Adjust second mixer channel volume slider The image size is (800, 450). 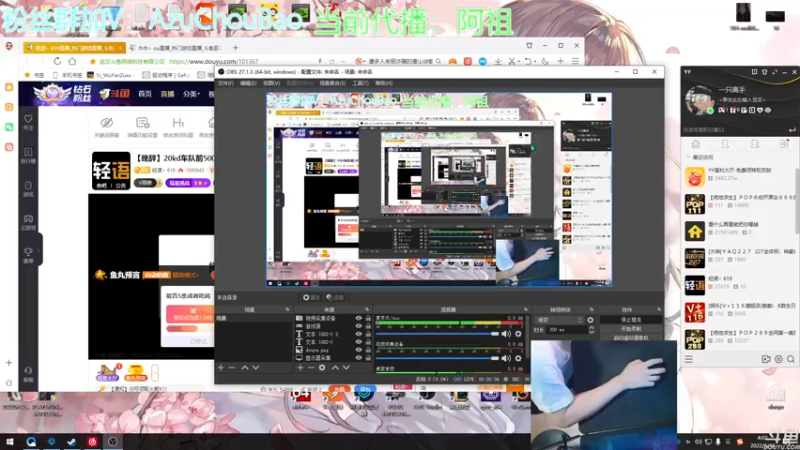click(437, 358)
